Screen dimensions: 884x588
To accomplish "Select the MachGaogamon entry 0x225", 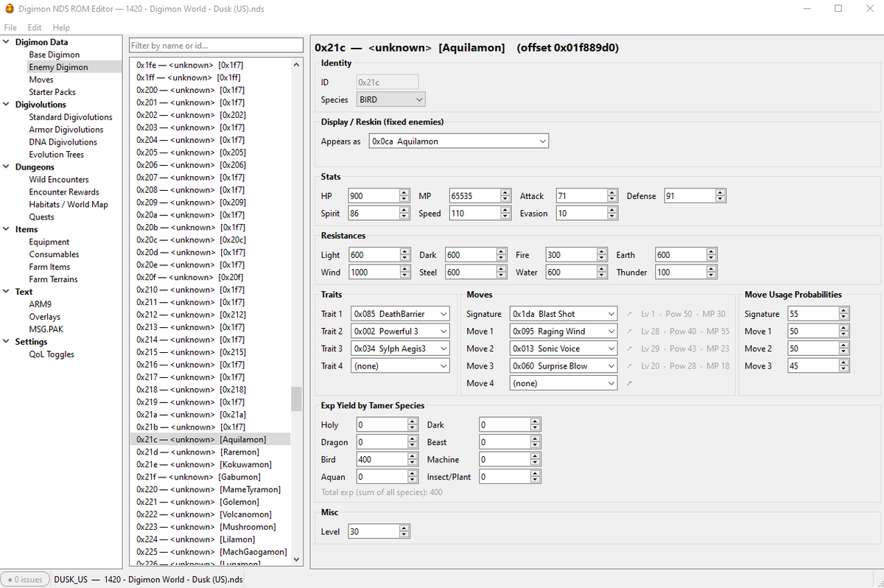I will [210, 552].
